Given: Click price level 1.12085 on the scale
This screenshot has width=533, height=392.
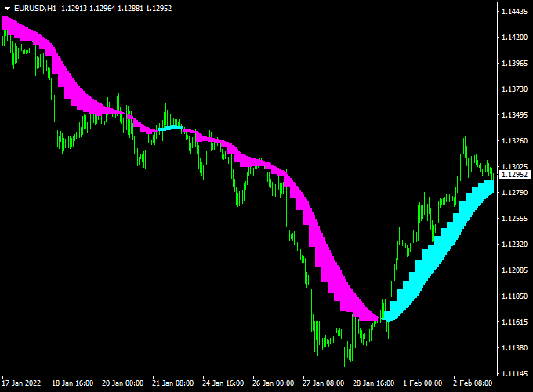Looking at the screenshot, I should 515,270.
